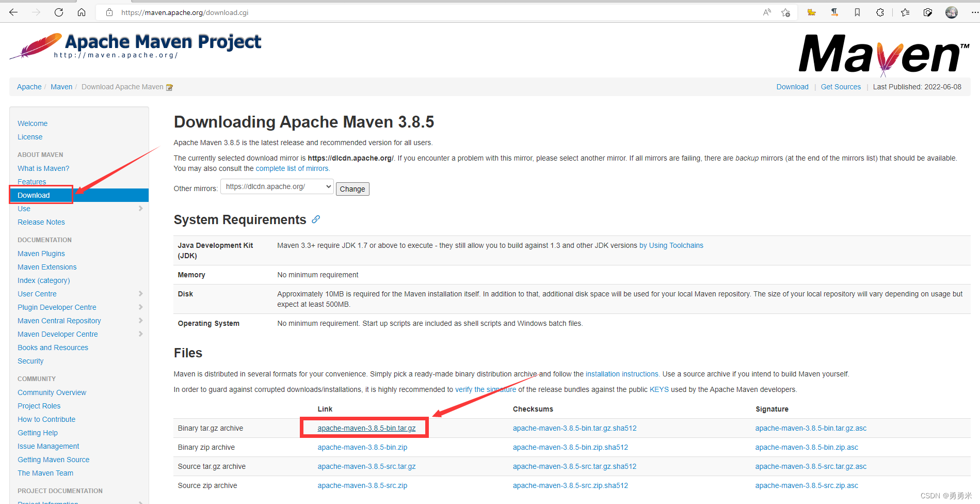The image size is (980, 504).
Task: Open browser settings and more menu
Action: [974, 12]
